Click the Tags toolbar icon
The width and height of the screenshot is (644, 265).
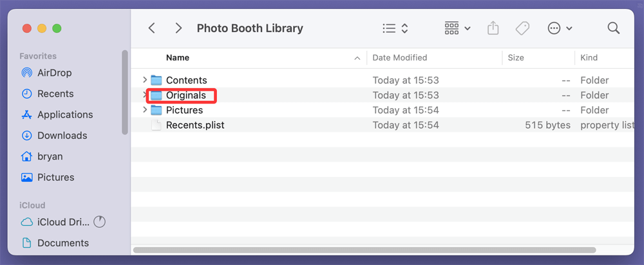[x=522, y=28]
